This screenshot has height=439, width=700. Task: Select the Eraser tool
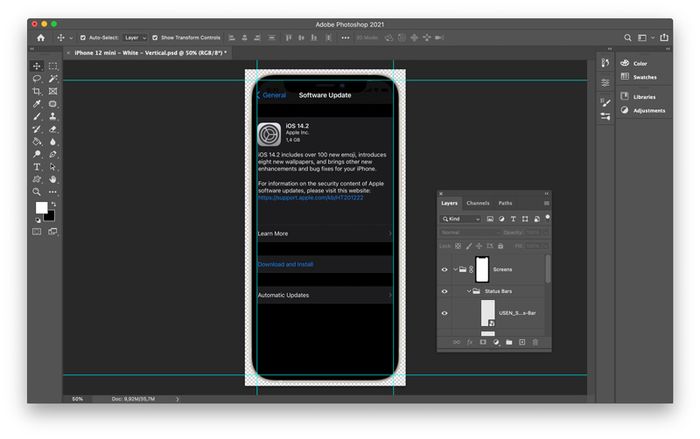point(53,129)
